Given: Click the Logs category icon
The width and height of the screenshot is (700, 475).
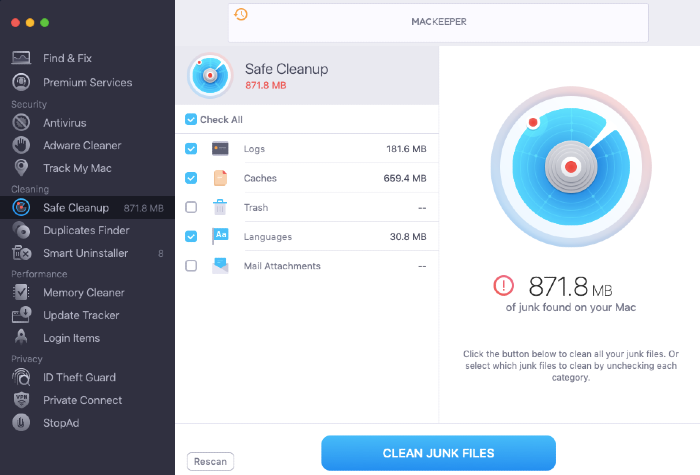Looking at the screenshot, I should coord(220,149).
